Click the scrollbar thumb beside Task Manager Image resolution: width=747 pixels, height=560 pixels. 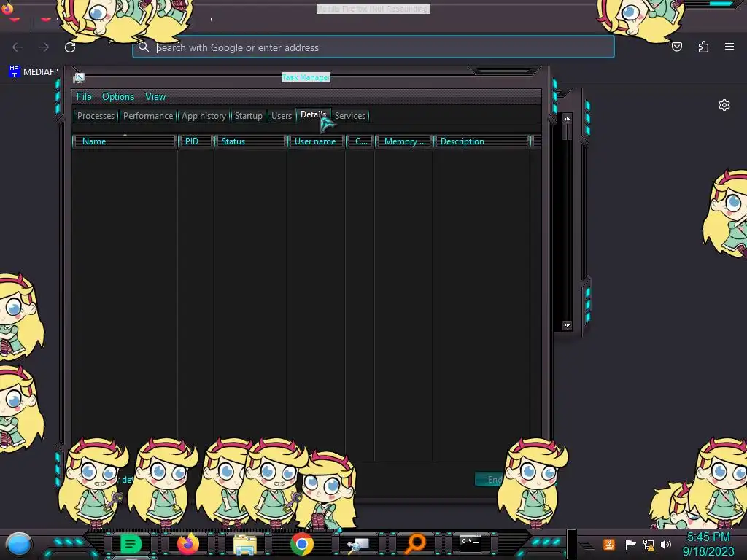(x=567, y=132)
